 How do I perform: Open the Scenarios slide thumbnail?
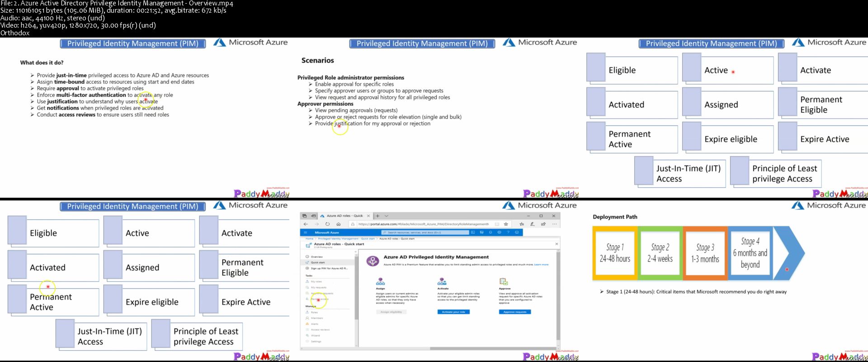[434, 118]
